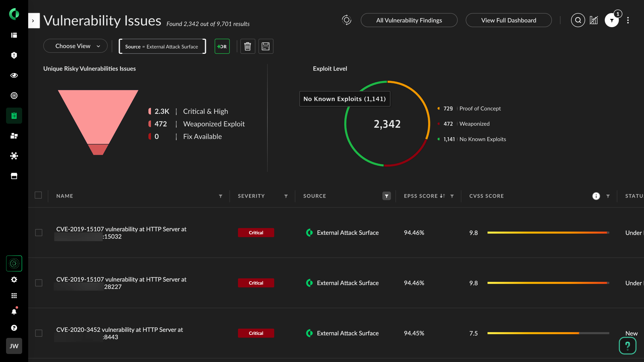Open the search panel
The height and width of the screenshot is (362, 644).
578,20
